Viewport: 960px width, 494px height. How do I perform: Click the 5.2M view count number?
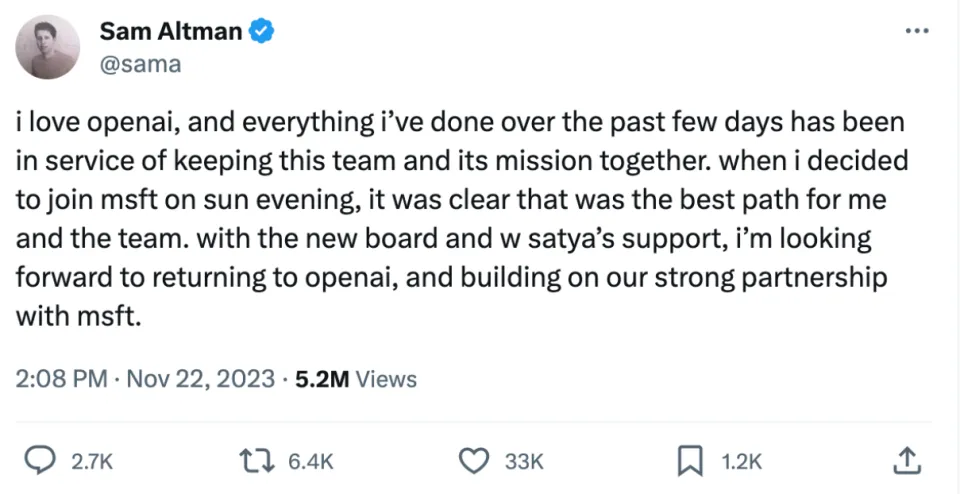322,379
